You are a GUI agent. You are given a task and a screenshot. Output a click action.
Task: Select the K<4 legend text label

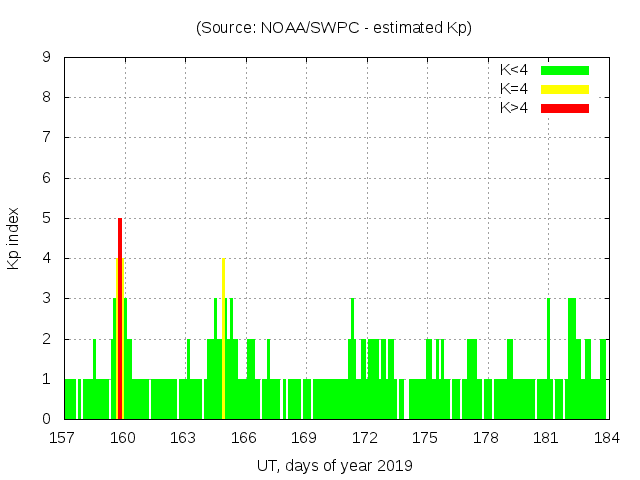point(515,70)
